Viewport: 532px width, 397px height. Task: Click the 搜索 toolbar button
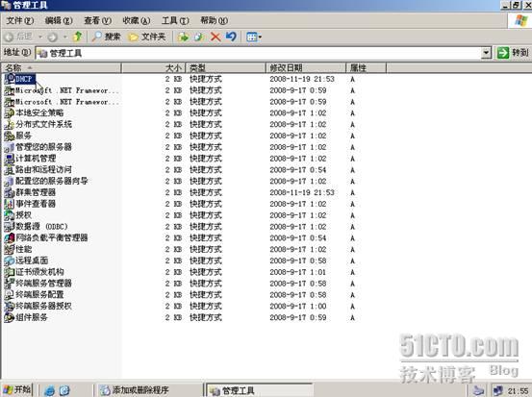(106, 37)
